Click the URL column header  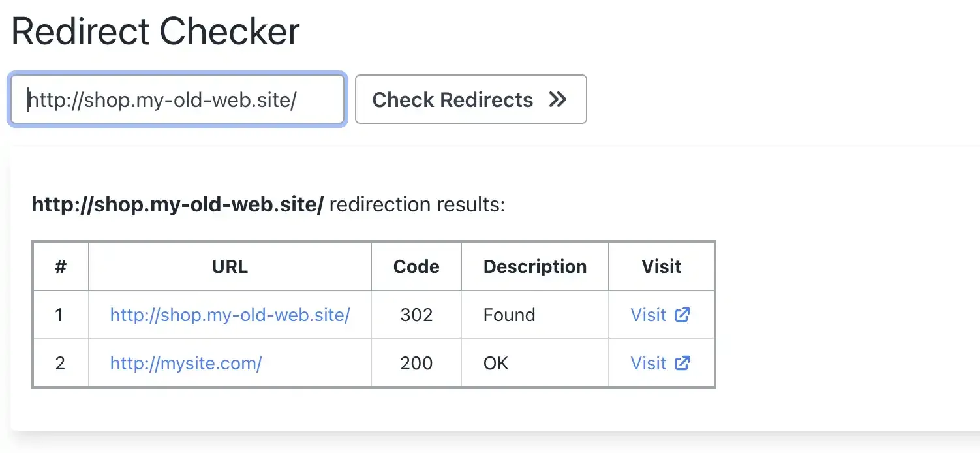tap(230, 266)
